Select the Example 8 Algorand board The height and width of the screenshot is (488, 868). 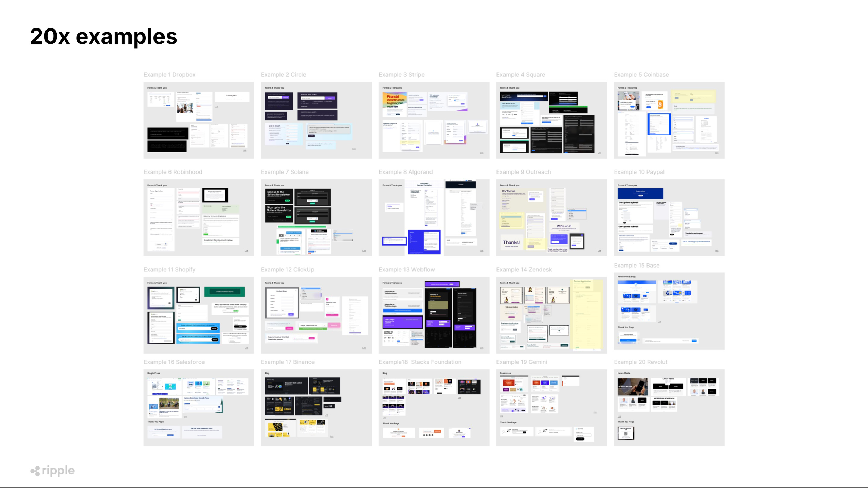coord(434,218)
